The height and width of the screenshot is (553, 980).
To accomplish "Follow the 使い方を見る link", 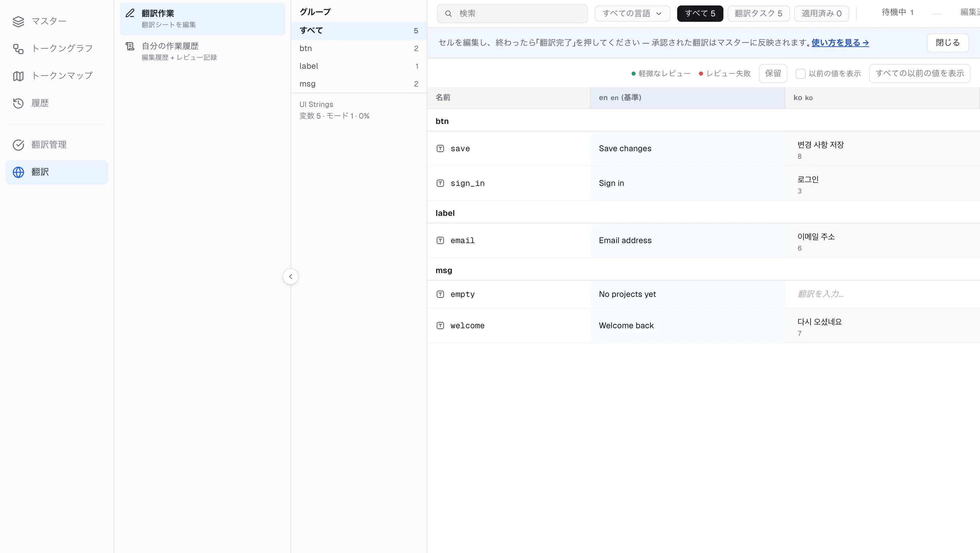I will pyautogui.click(x=840, y=43).
